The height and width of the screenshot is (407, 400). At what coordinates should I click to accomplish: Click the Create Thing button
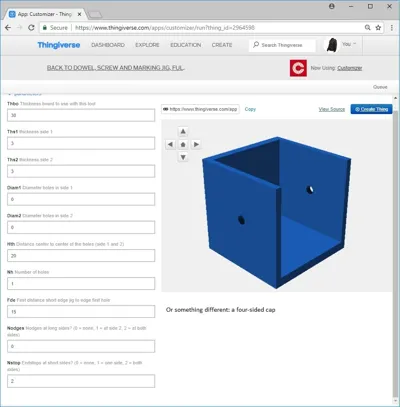371,109
